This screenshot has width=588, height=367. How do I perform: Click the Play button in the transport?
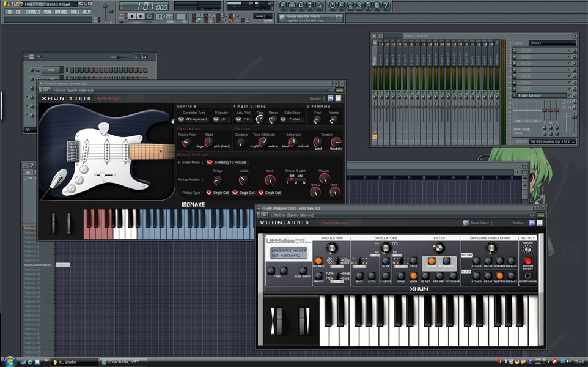[x=132, y=17]
